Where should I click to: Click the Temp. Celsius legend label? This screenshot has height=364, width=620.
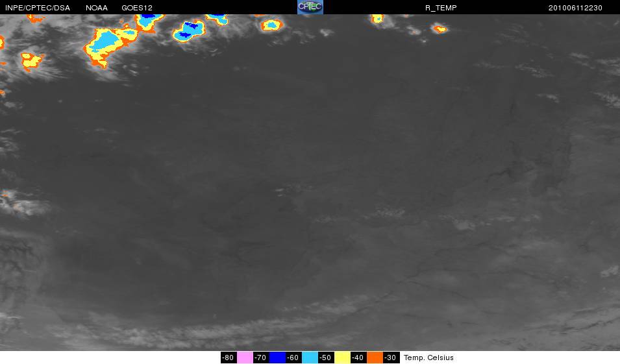click(428, 358)
